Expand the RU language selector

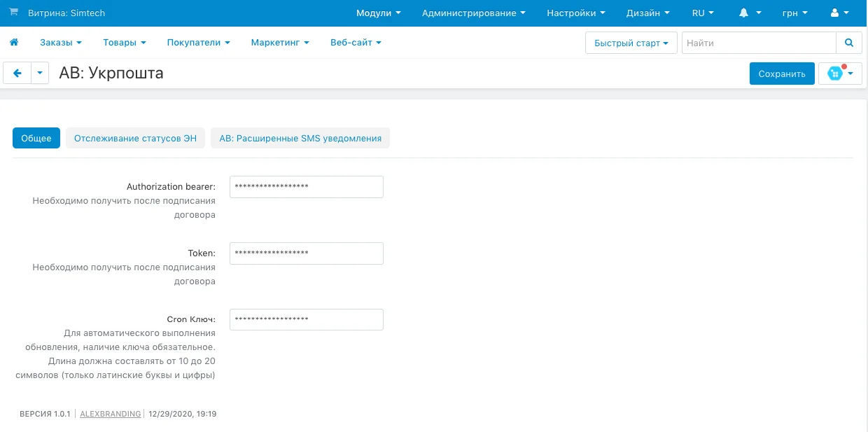(702, 13)
